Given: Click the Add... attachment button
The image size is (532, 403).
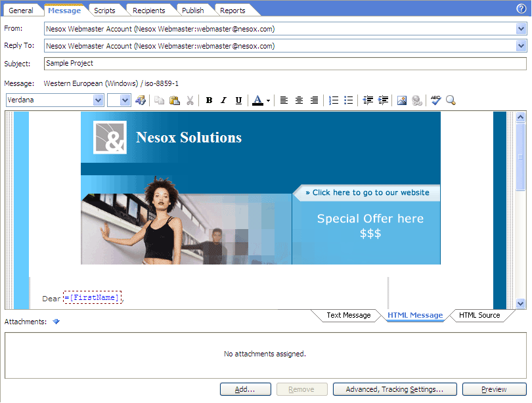Looking at the screenshot, I should pyautogui.click(x=245, y=389).
